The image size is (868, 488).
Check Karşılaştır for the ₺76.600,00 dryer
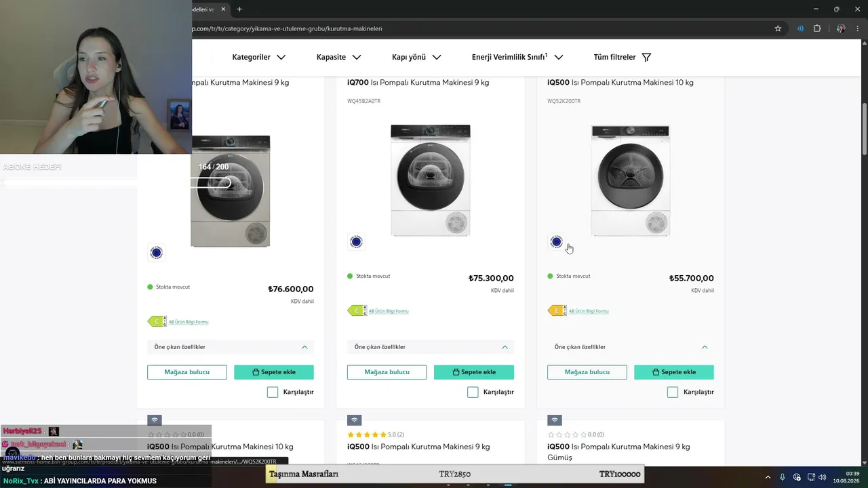[x=273, y=392]
